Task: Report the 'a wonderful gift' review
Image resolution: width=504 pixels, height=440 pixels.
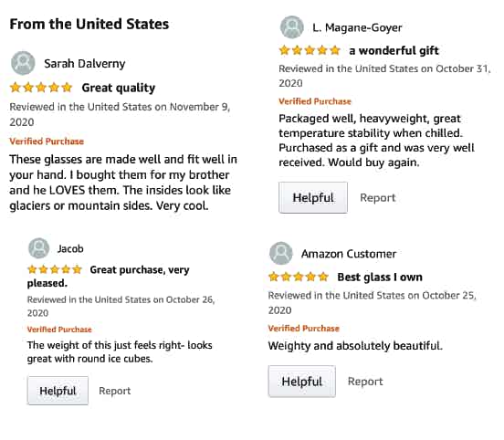Action: point(378,197)
